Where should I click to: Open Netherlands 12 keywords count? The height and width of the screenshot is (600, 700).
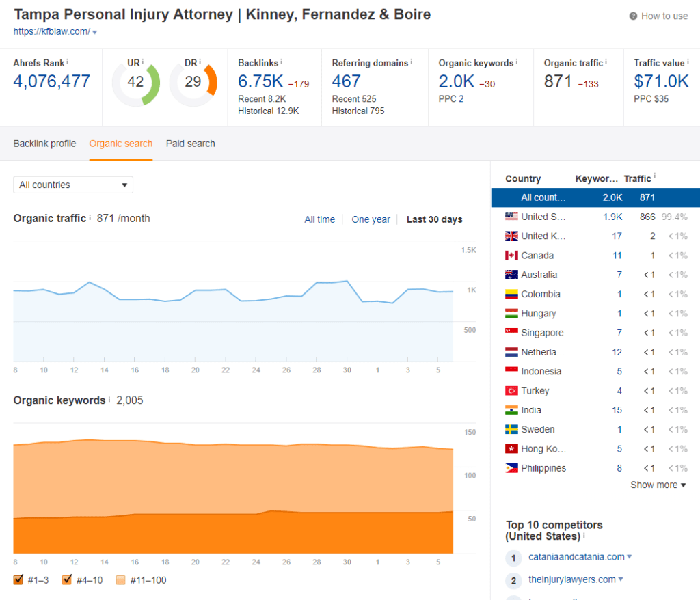pos(617,352)
